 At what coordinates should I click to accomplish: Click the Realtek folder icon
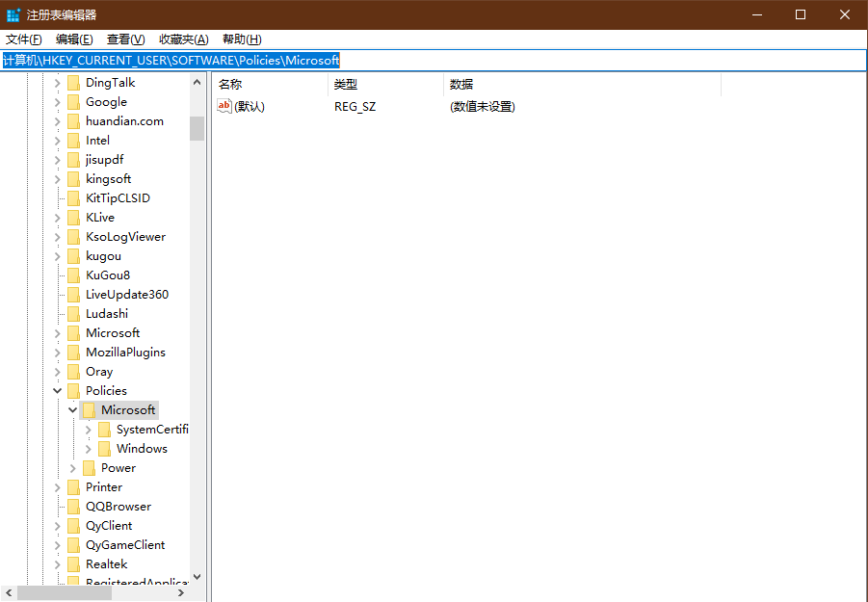pos(73,564)
